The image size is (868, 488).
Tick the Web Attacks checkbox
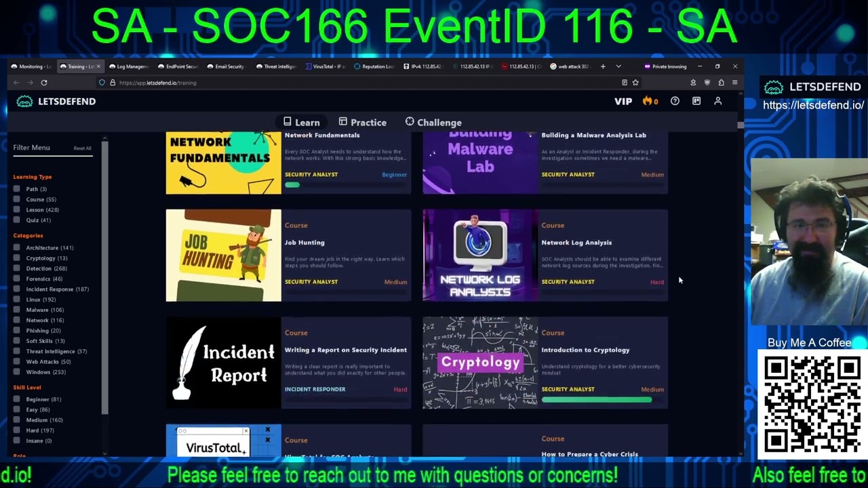tap(16, 361)
